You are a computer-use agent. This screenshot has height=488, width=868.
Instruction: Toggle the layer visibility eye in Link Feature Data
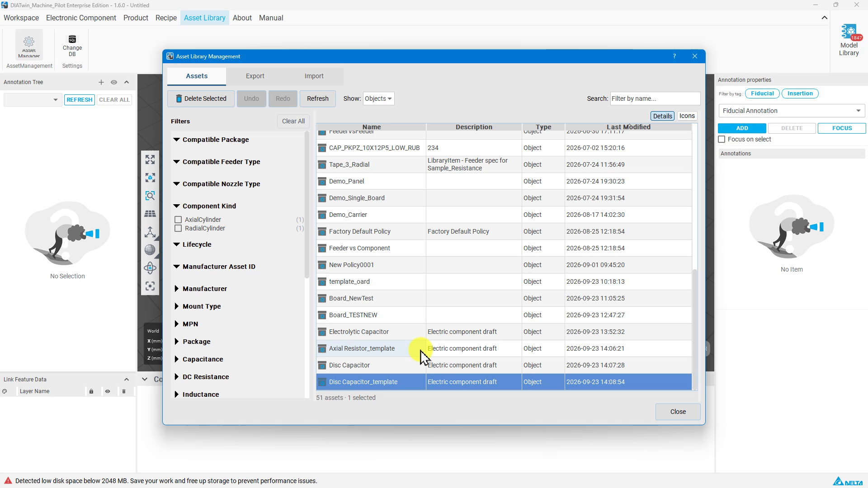pyautogui.click(x=108, y=391)
